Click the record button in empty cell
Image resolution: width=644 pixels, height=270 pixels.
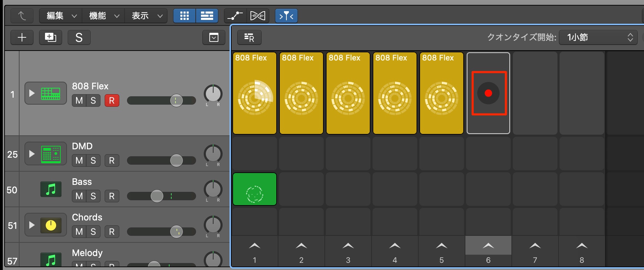coord(488,93)
